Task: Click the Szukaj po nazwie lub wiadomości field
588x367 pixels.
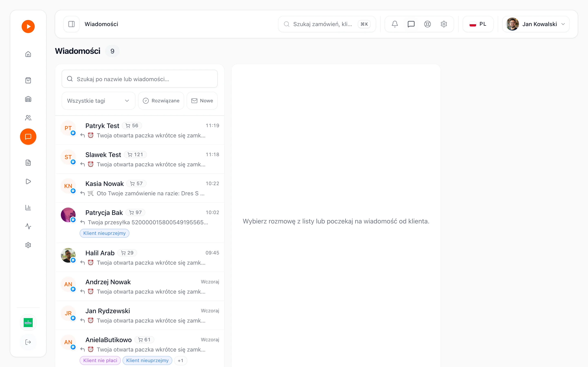Action: (140, 79)
